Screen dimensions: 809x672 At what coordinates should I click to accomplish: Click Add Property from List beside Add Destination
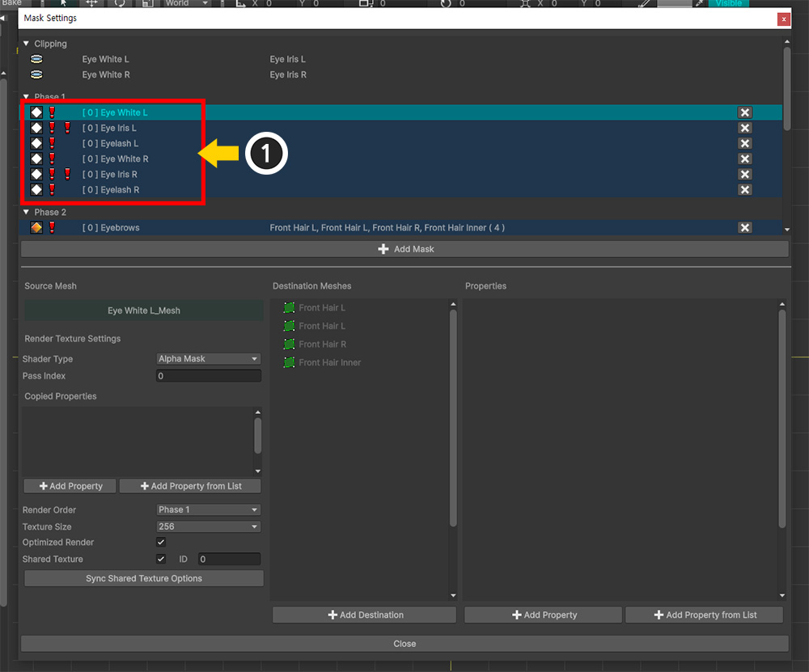[x=705, y=615]
